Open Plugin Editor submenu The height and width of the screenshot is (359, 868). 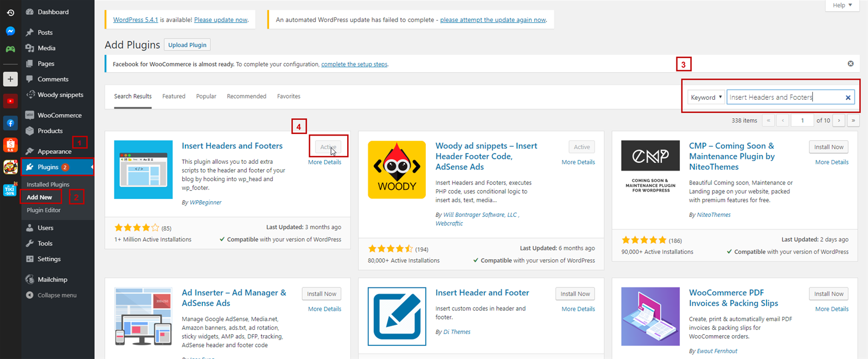coord(44,210)
